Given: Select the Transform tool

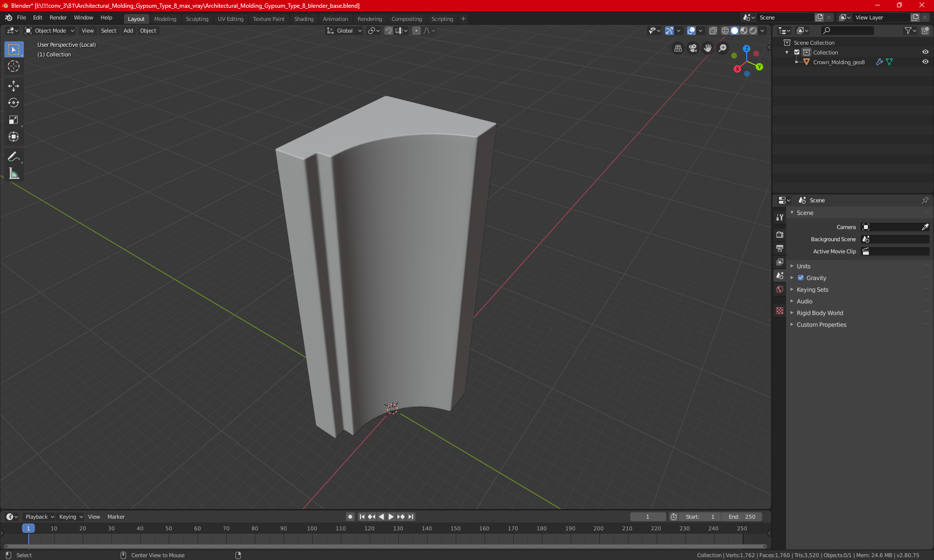Looking at the screenshot, I should point(14,137).
